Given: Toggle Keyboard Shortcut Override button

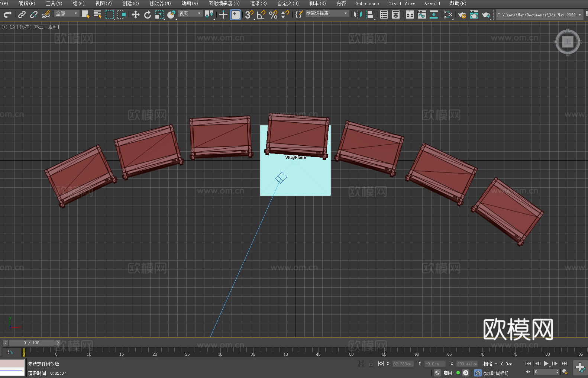Looking at the screenshot, I should [x=235, y=14].
